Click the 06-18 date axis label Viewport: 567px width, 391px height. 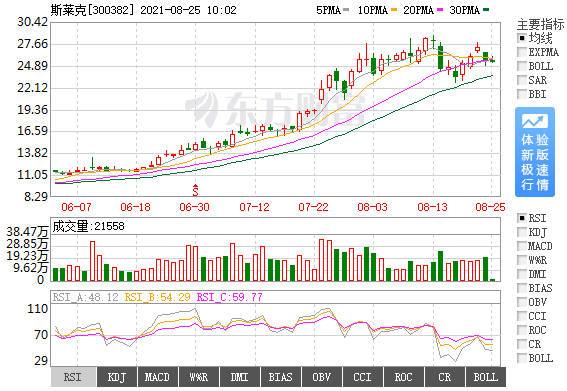click(x=136, y=207)
